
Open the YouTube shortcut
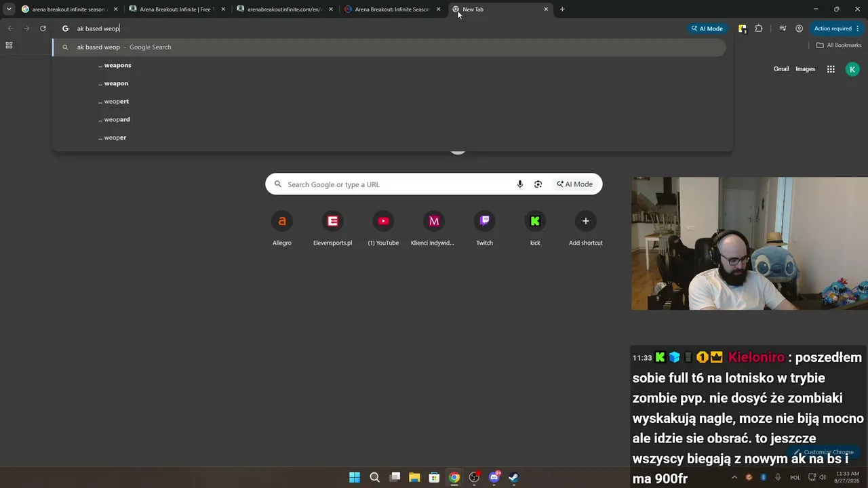tap(383, 228)
